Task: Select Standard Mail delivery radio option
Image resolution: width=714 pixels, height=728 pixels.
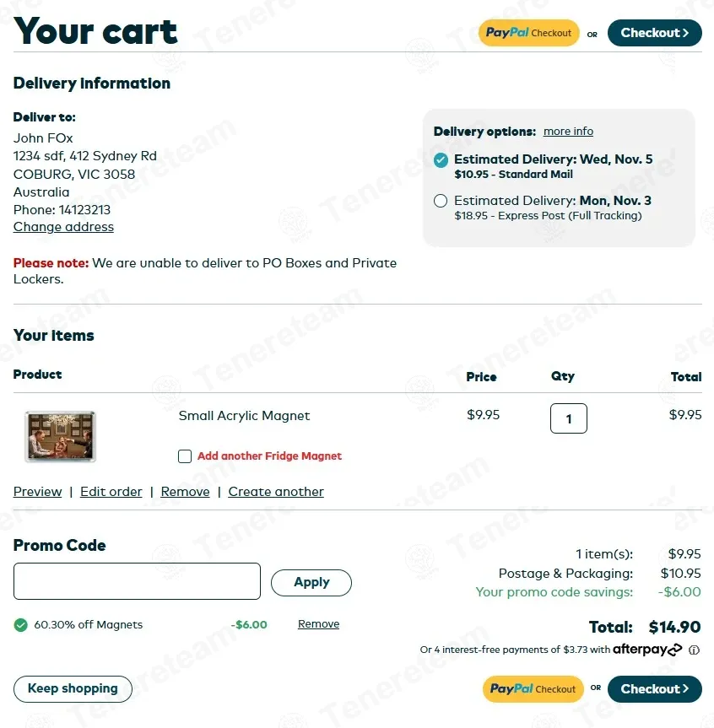Action: 441,159
